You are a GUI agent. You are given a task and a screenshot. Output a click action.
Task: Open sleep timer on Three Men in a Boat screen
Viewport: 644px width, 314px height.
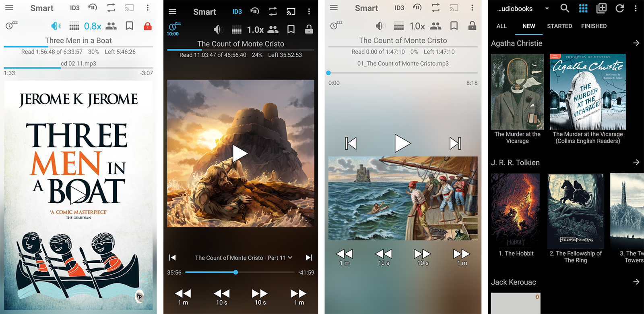coord(11,25)
